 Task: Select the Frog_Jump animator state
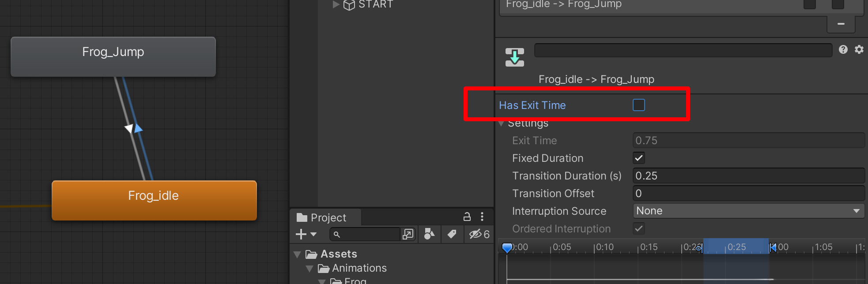click(113, 57)
